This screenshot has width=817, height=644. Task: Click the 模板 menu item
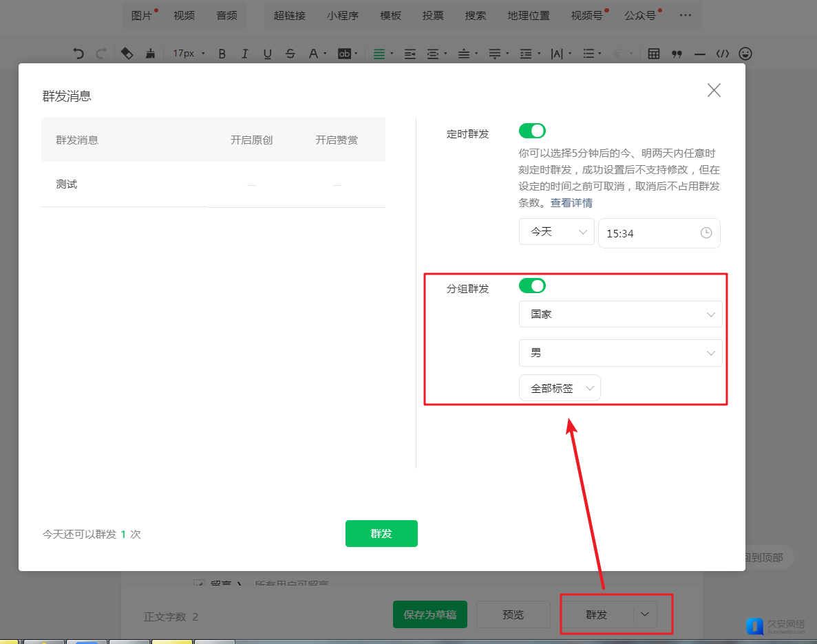(x=391, y=16)
